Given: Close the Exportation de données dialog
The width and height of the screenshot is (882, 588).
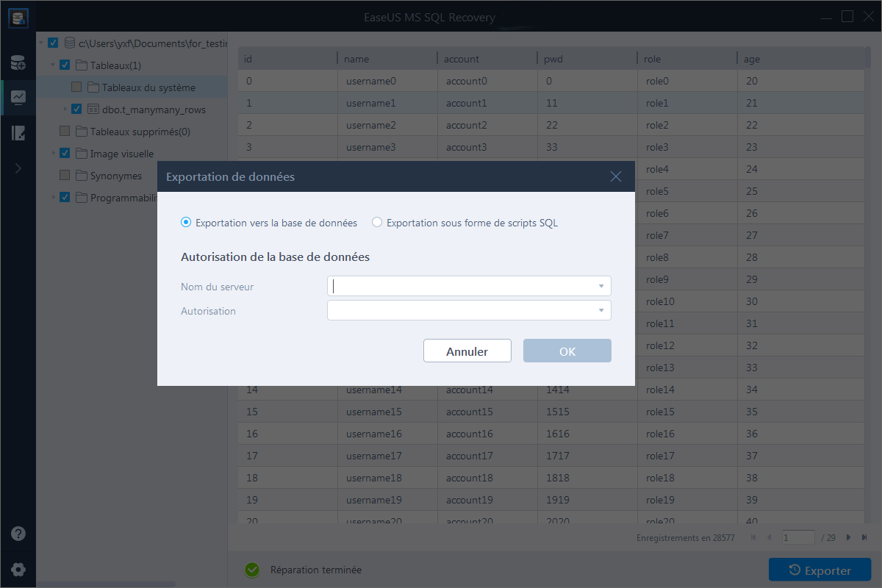Looking at the screenshot, I should click(x=616, y=176).
